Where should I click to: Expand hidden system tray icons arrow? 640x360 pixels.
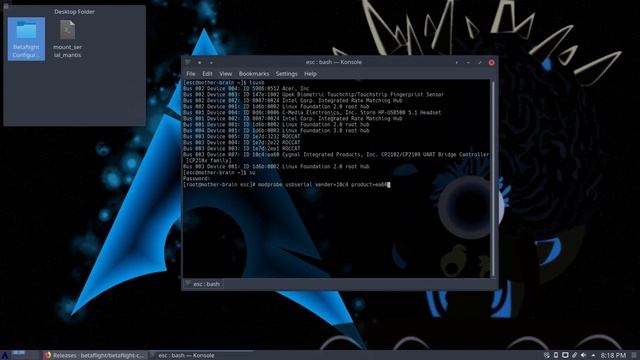point(593,356)
